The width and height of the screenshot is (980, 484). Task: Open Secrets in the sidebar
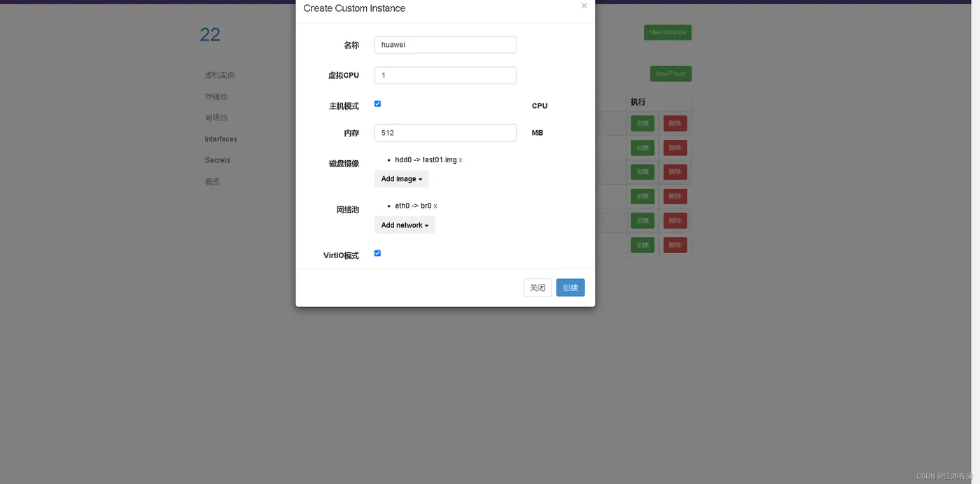[x=218, y=160]
